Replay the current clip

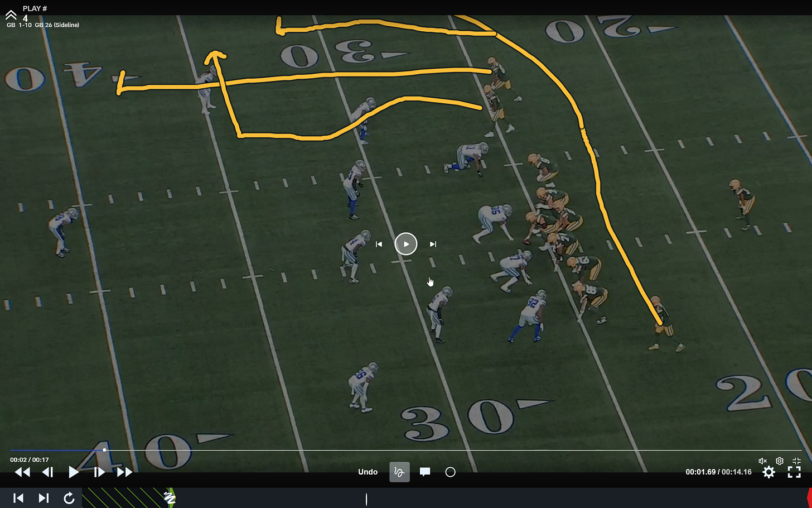69,498
